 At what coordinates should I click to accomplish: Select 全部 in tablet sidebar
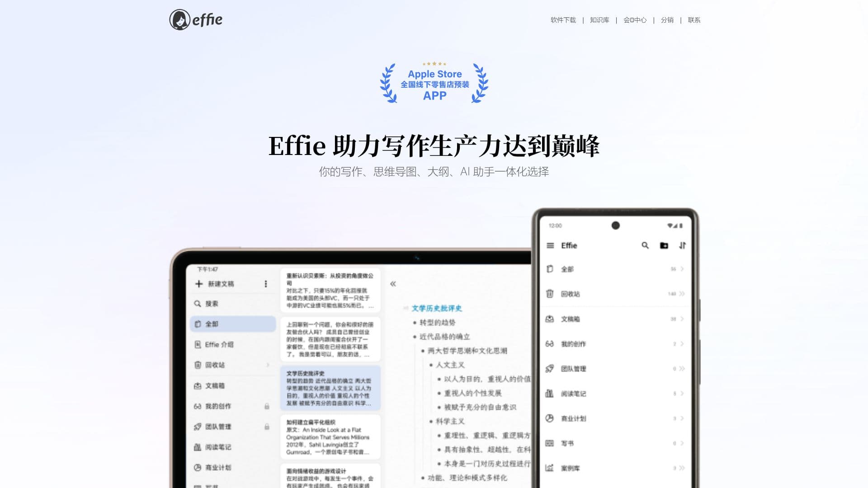click(x=233, y=324)
